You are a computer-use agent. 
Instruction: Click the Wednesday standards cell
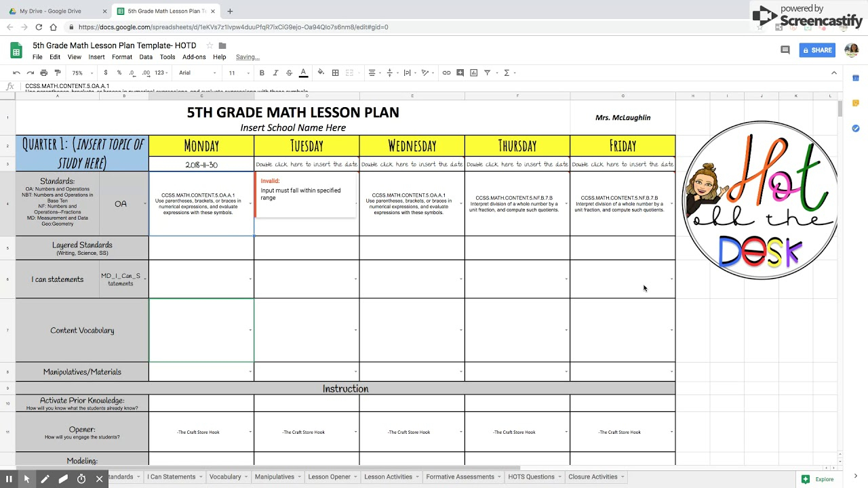click(412, 204)
